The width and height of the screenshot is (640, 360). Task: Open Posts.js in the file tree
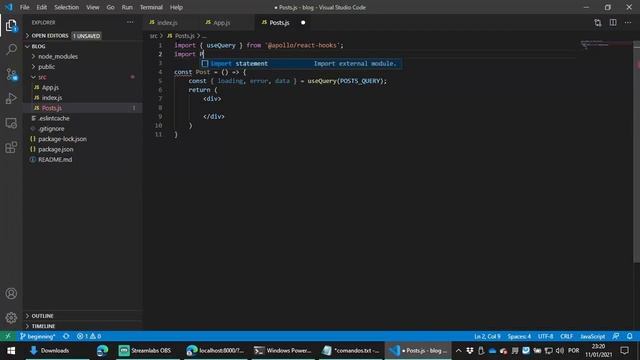pos(83,108)
